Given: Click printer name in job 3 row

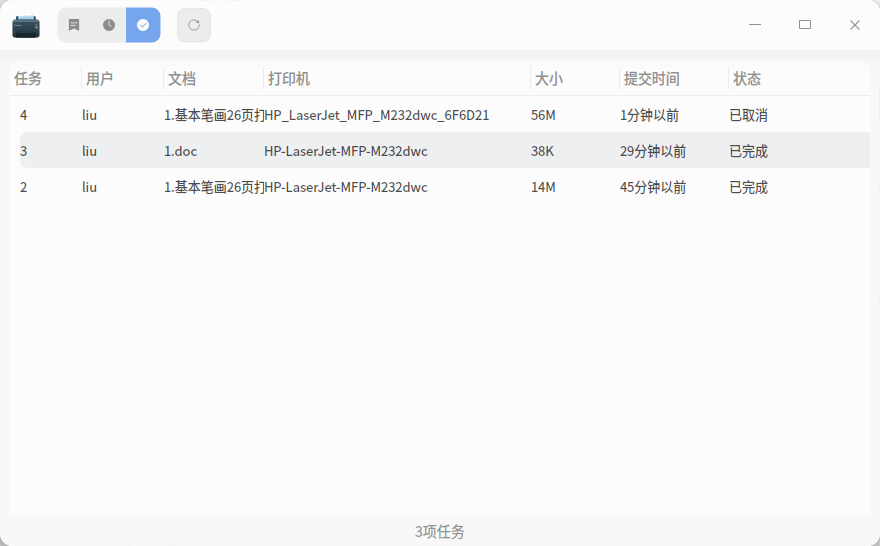Looking at the screenshot, I should (346, 152).
